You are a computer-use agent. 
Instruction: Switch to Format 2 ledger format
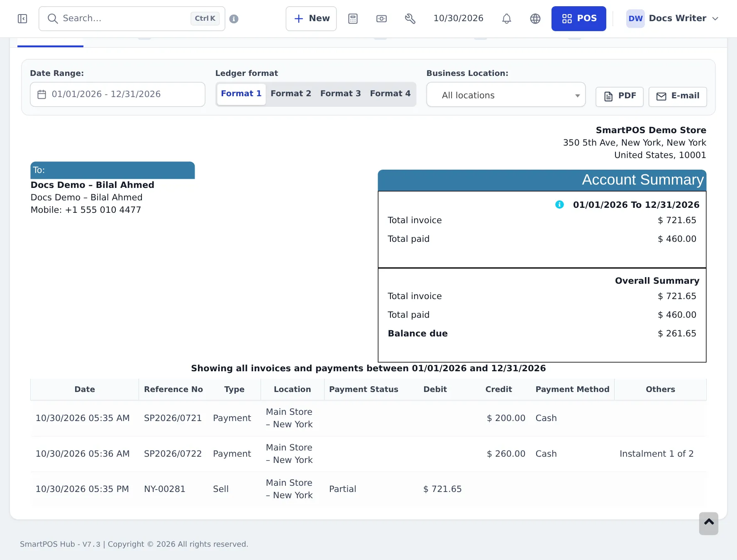click(291, 94)
